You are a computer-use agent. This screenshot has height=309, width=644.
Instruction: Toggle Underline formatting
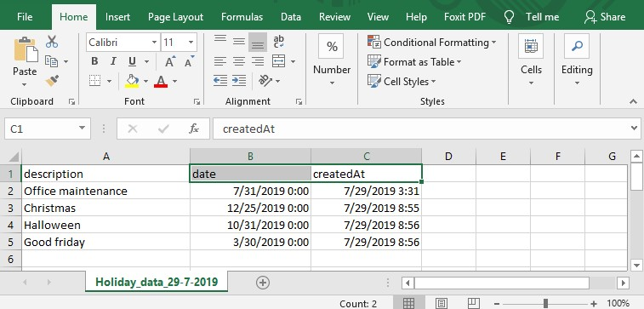[x=132, y=61]
